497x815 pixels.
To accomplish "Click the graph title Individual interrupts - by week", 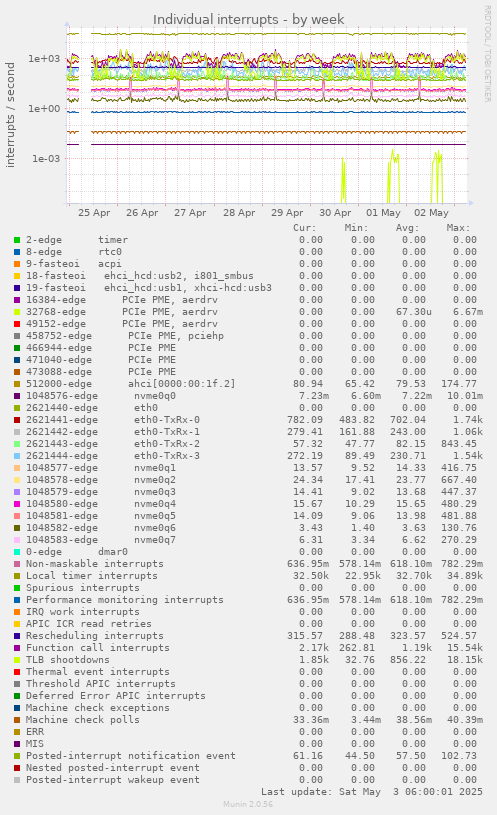I will 248,20.
